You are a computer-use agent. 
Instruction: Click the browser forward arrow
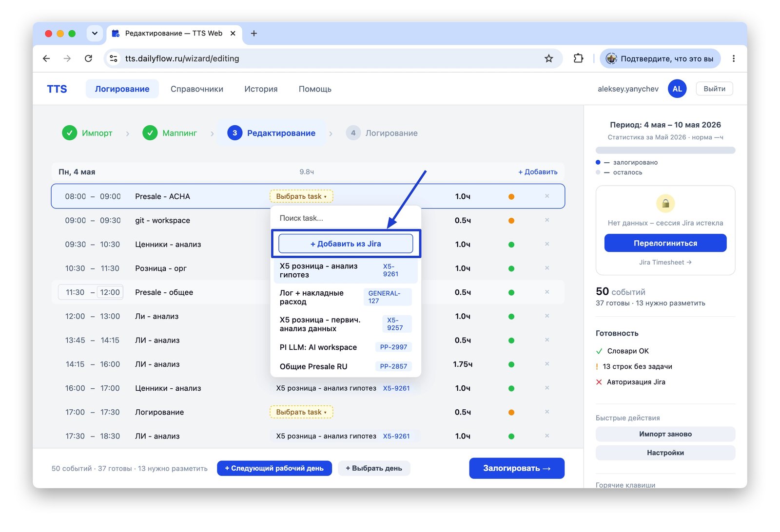pyautogui.click(x=67, y=58)
